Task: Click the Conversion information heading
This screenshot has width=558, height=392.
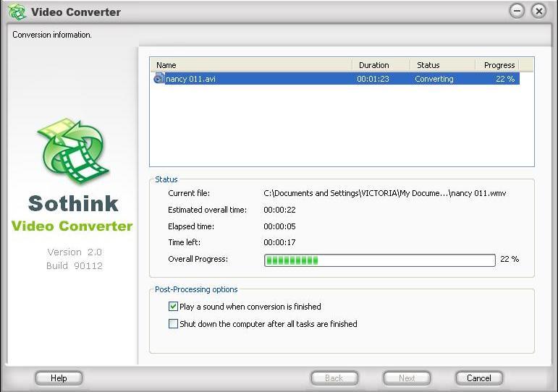Action: pyautogui.click(x=52, y=35)
